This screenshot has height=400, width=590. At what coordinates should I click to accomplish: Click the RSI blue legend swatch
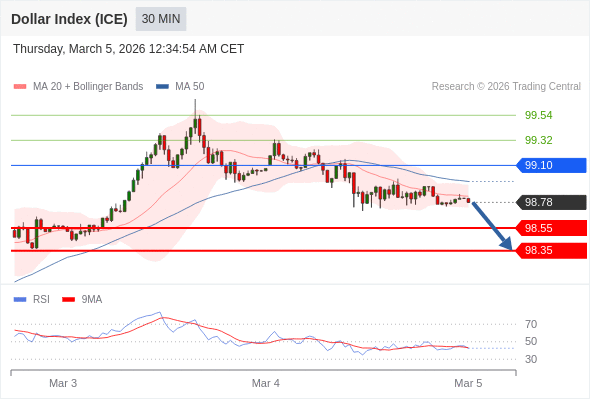(20, 300)
